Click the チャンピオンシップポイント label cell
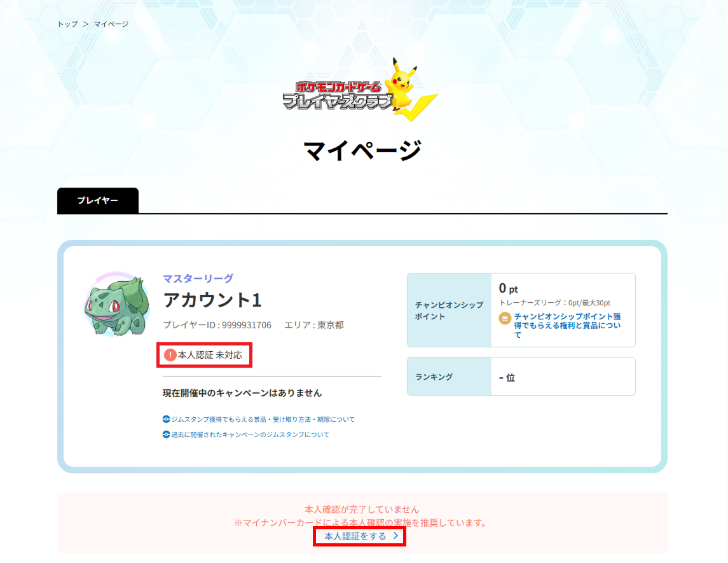 (450, 310)
